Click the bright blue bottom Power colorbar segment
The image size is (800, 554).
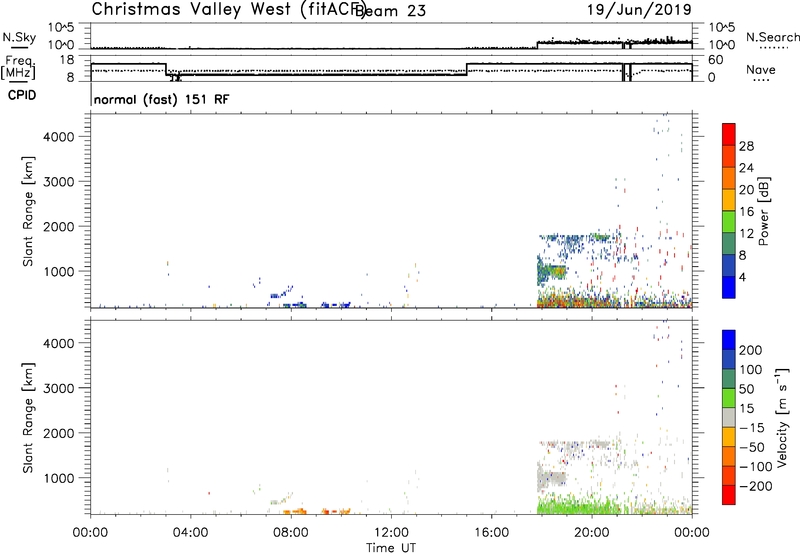point(729,287)
